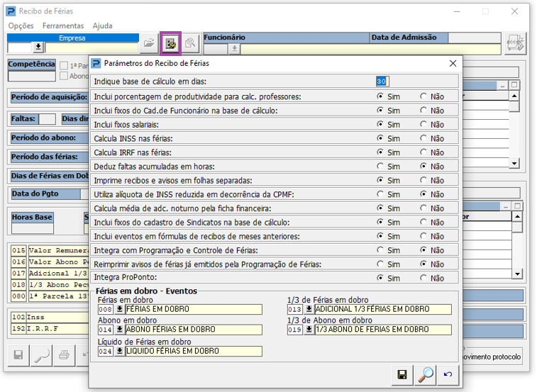Select Não for fixos do Cad.de Funcionário

coord(423,111)
